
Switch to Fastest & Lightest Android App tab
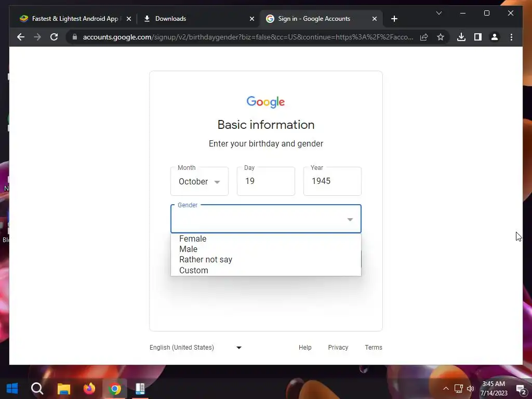click(75, 19)
